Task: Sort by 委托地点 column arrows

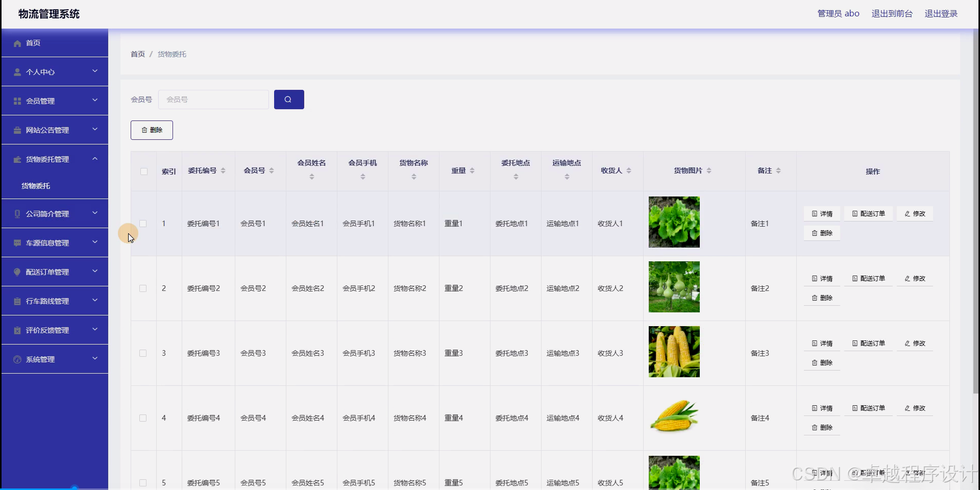Action: 516,177
